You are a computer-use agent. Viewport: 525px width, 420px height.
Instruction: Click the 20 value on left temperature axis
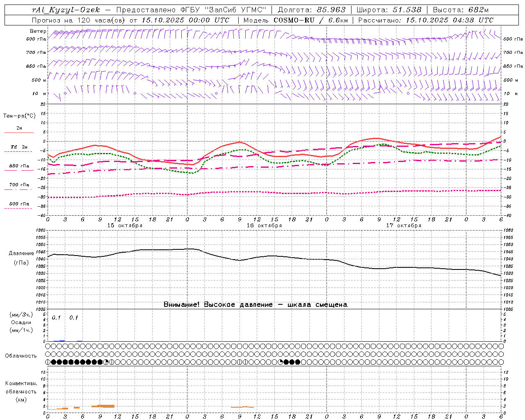(x=43, y=104)
